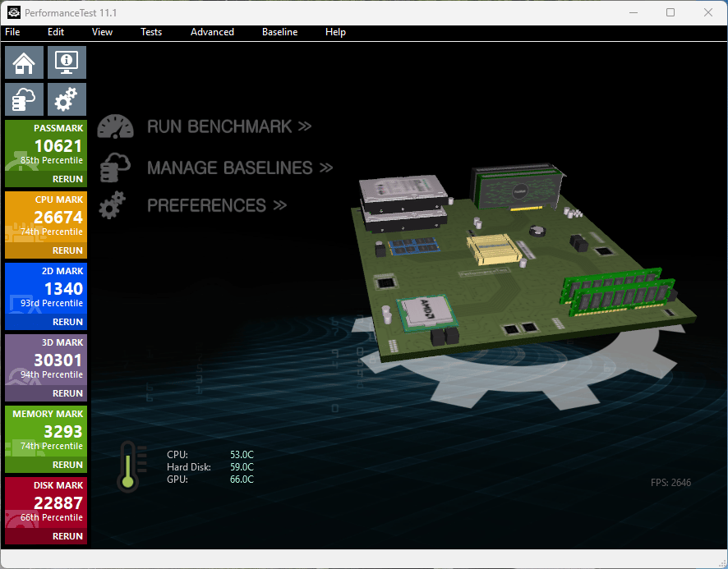The image size is (728, 569).
Task: Click the speedometer icon beside Run Benchmark
Action: click(x=115, y=126)
